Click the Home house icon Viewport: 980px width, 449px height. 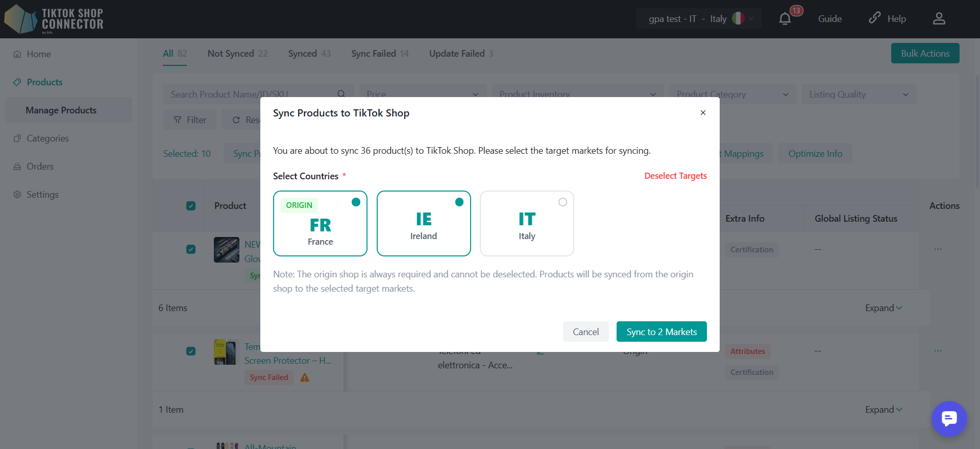[17, 54]
